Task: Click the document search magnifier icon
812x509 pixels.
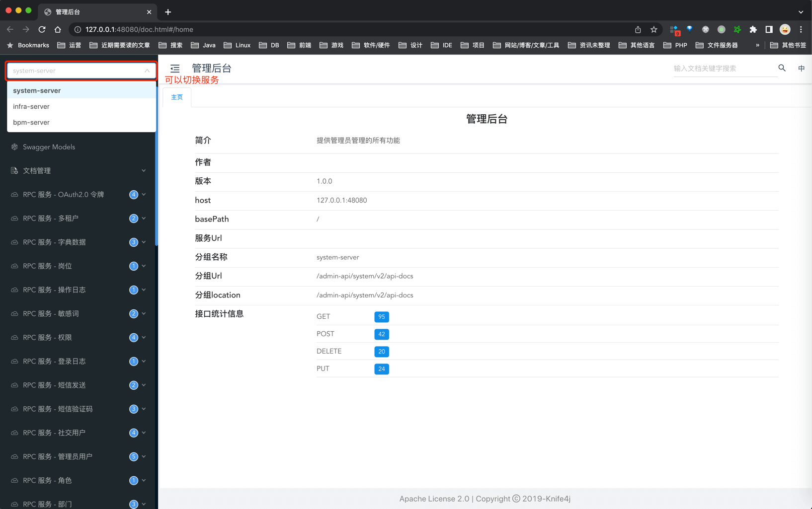Action: (782, 68)
